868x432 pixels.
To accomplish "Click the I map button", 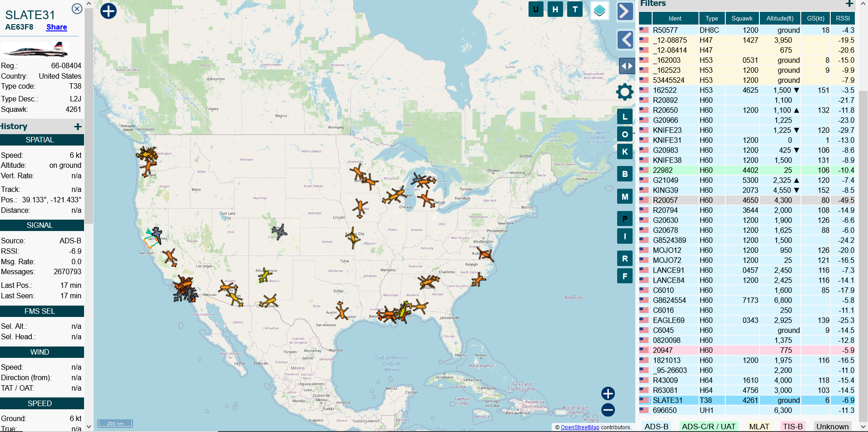I will point(625,236).
